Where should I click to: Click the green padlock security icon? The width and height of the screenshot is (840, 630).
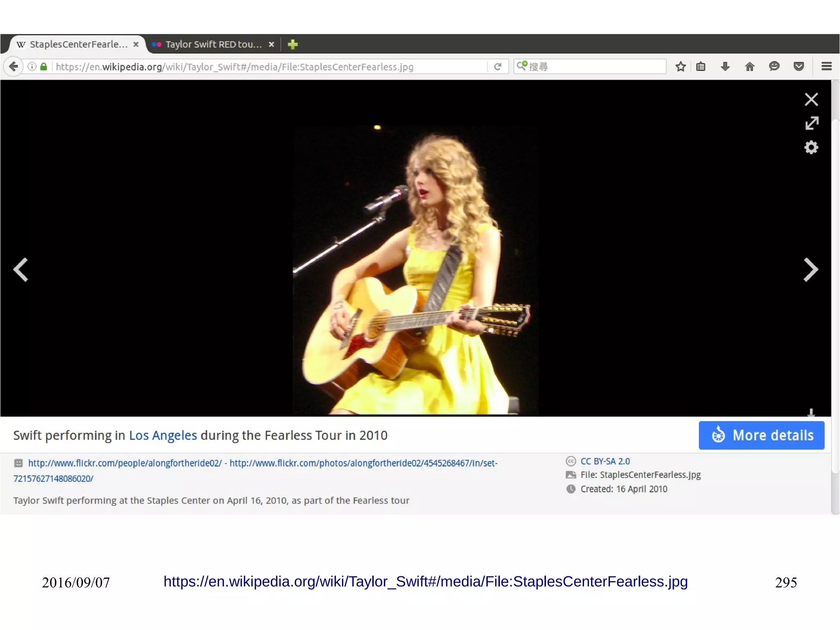click(43, 66)
